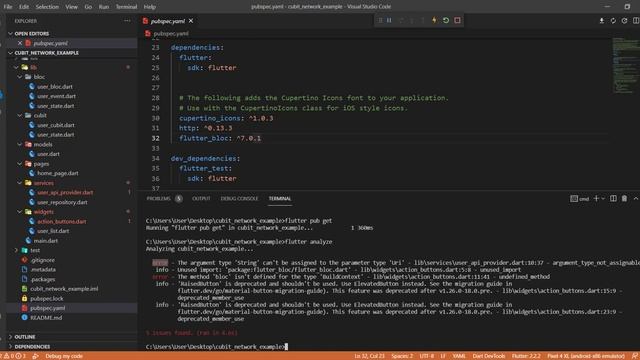
Task: Open the Terminal menu
Action: pyautogui.click(x=126, y=7)
